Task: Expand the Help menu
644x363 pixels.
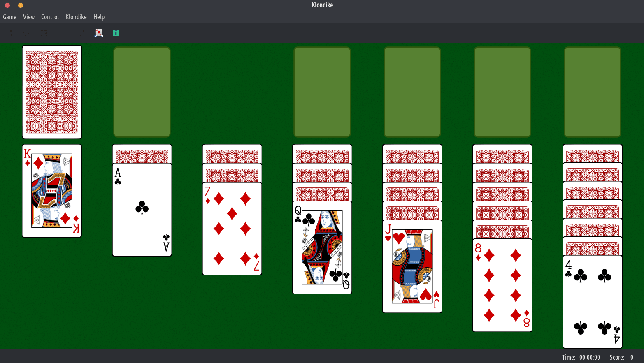Action: [x=99, y=17]
